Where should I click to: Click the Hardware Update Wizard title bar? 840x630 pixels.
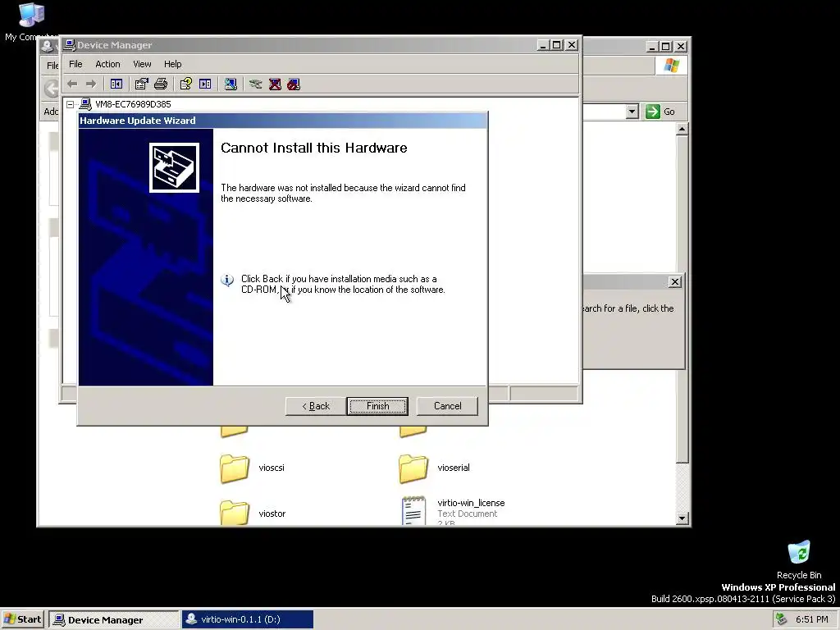click(x=283, y=121)
